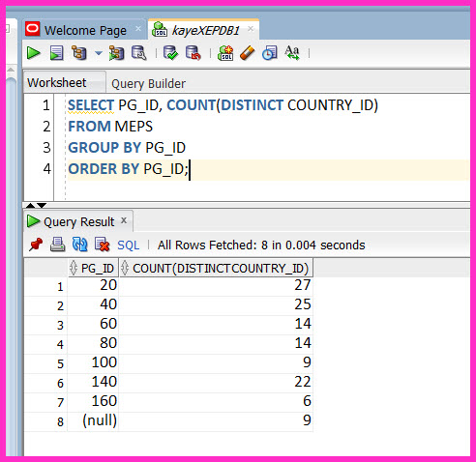Click the SQL link in results toolbar
This screenshot has width=476, height=462.
pos(129,245)
